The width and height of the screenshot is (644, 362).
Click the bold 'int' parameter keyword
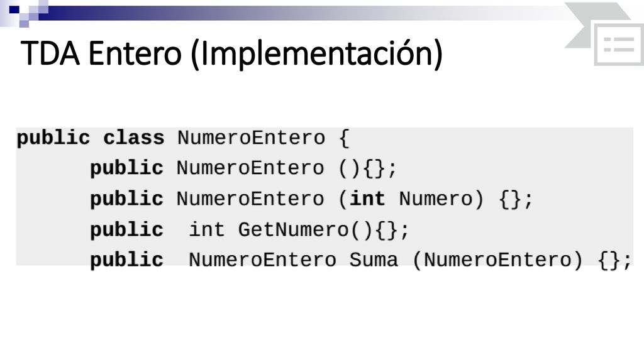click(x=367, y=199)
